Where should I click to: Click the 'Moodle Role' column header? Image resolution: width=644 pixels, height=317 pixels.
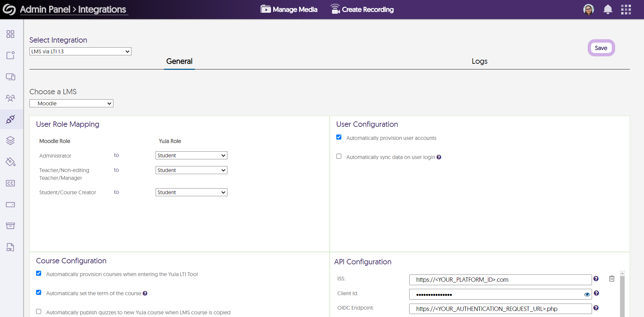click(55, 141)
